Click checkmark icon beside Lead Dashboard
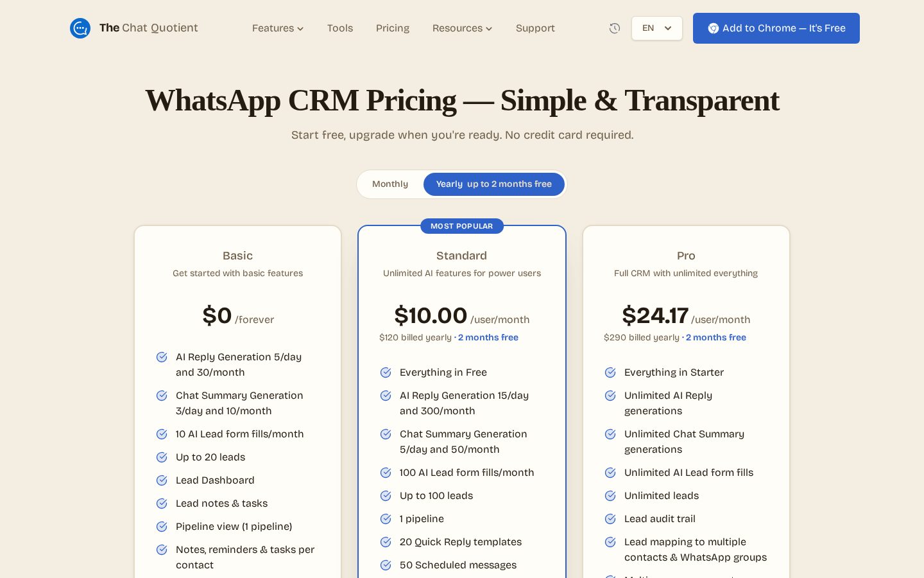 pyautogui.click(x=162, y=480)
